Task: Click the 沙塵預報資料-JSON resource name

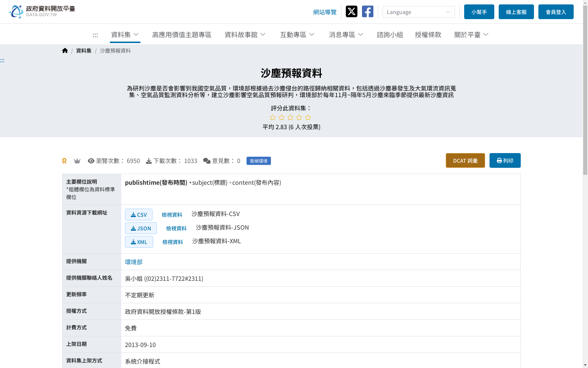Action: (222, 227)
